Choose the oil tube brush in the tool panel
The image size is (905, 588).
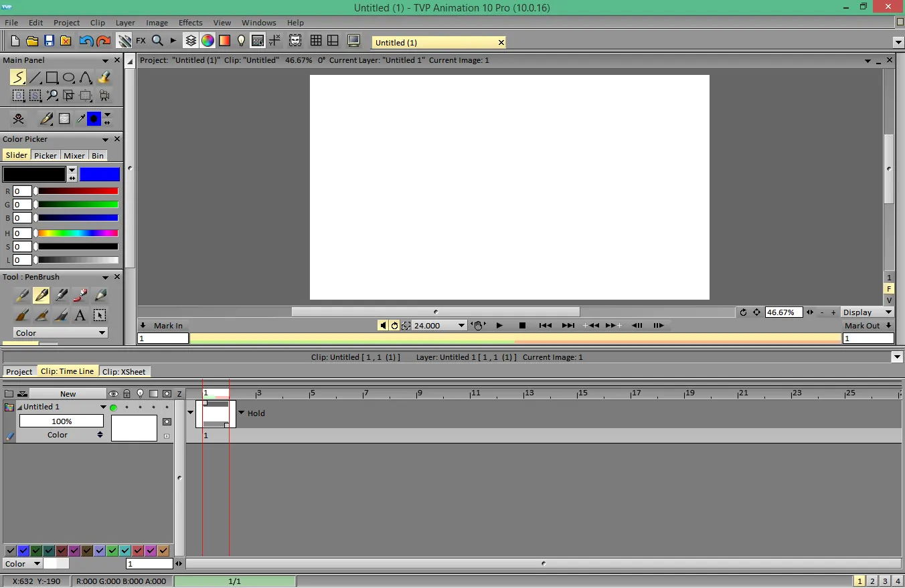(x=80, y=295)
